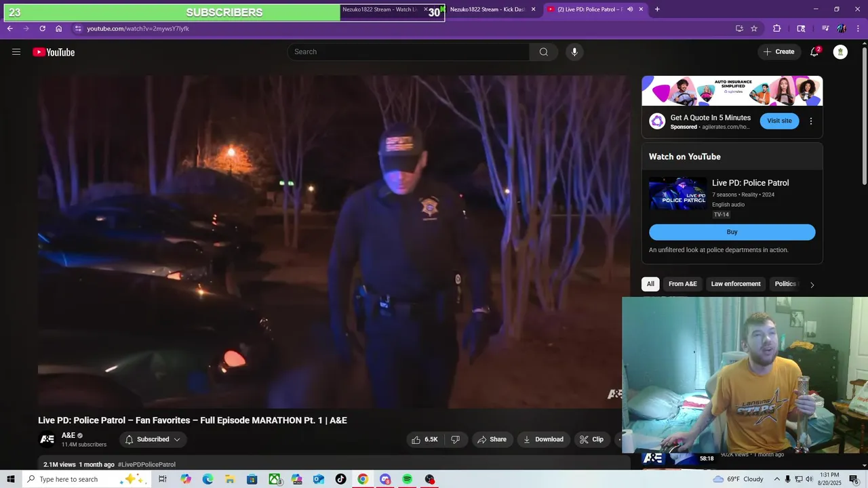The height and width of the screenshot is (488, 868).
Task: Open media controls icon in Chrome toolbar
Action: tap(825, 28)
